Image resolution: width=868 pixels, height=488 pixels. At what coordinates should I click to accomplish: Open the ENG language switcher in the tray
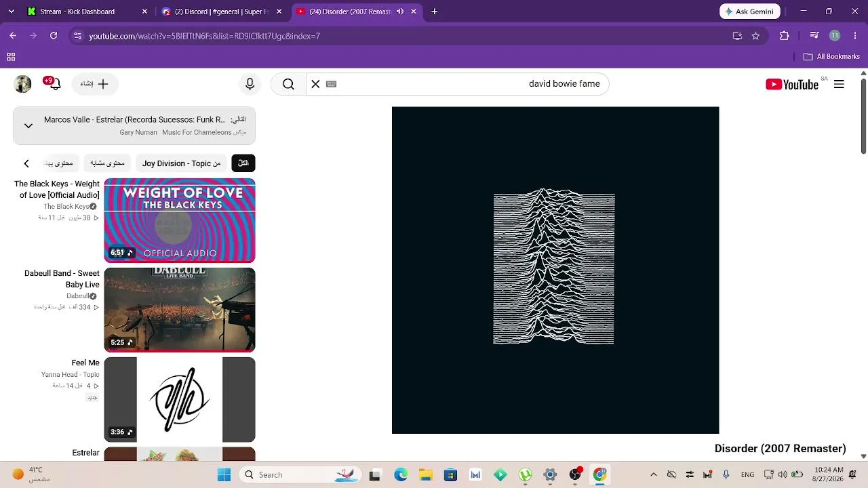click(x=747, y=474)
